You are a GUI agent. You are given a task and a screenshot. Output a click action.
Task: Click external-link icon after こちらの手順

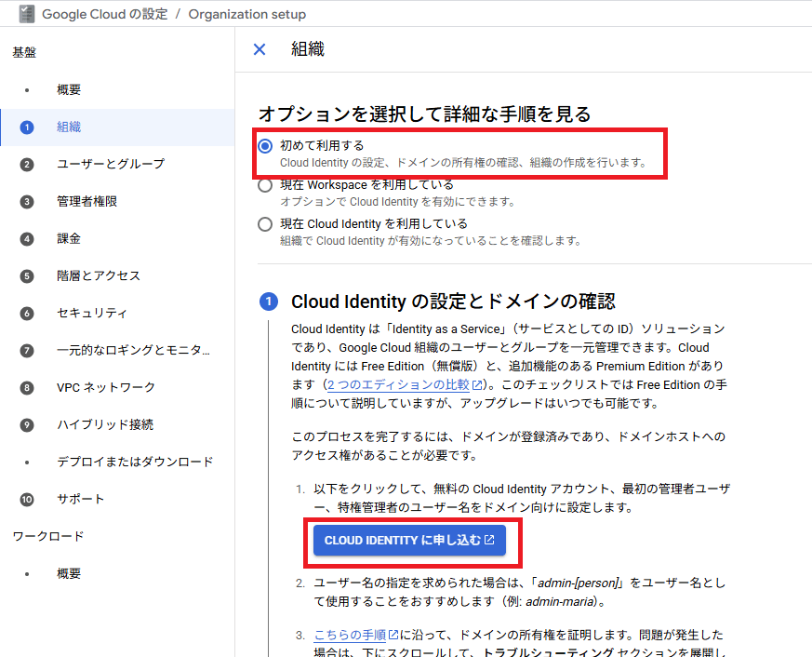393,635
